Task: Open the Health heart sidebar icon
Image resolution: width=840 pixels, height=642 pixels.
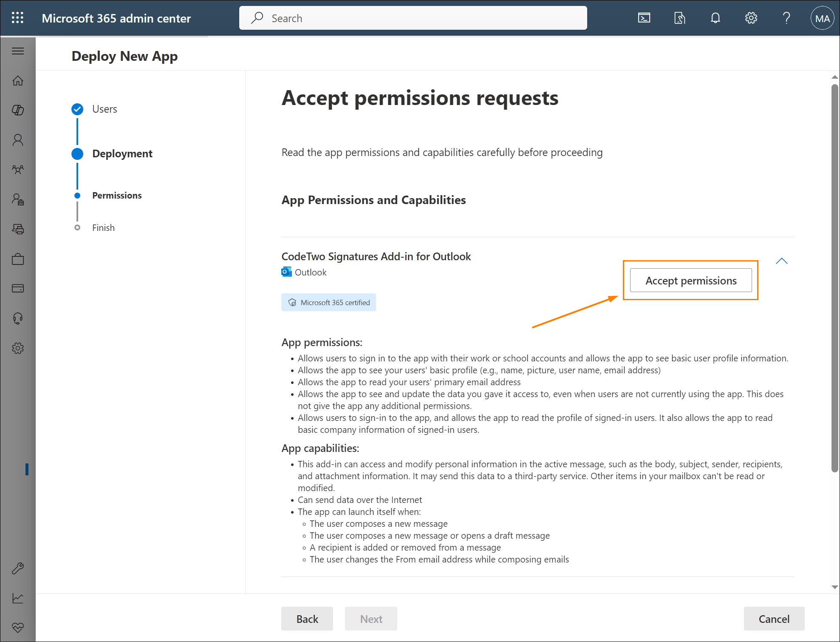Action: tap(17, 627)
